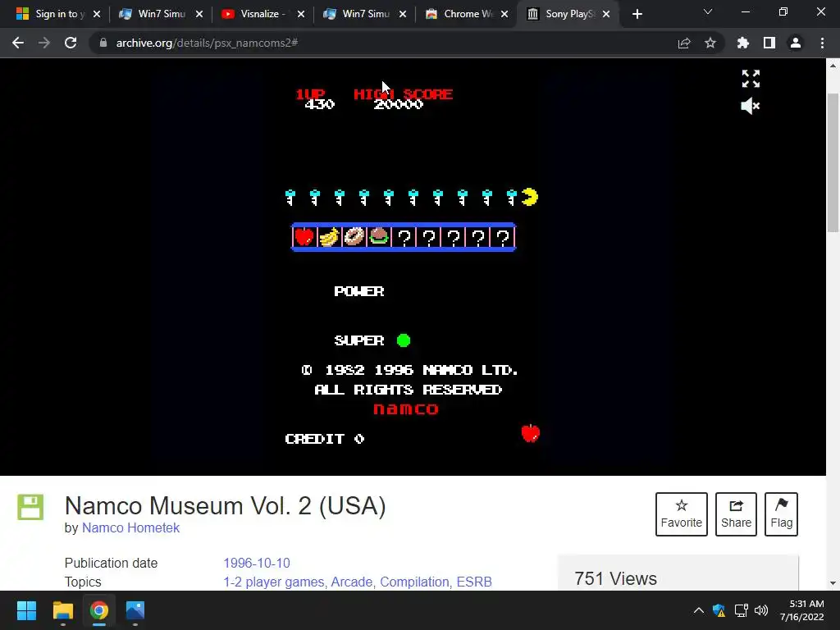Close the 'Chrome We' tab
The image size is (840, 630).
click(504, 15)
